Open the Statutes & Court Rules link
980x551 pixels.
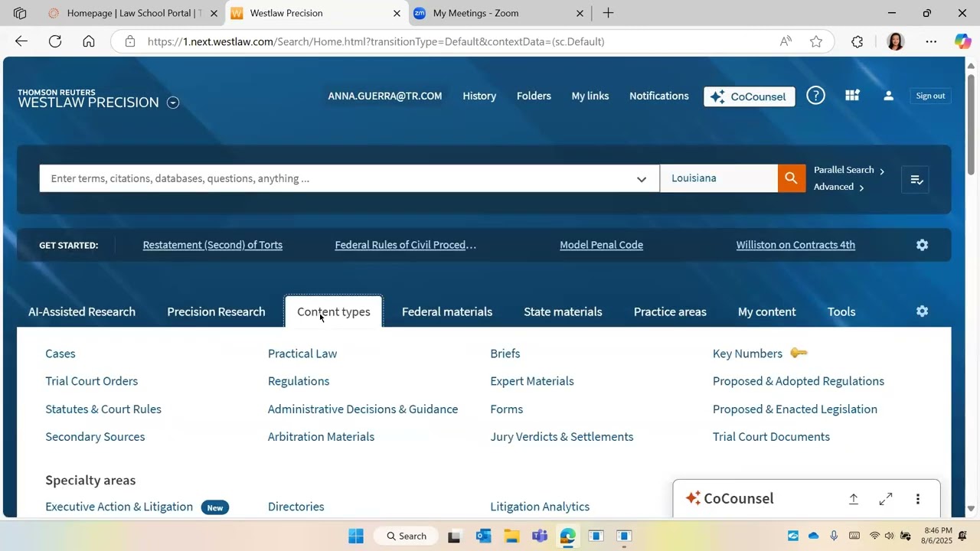click(103, 409)
